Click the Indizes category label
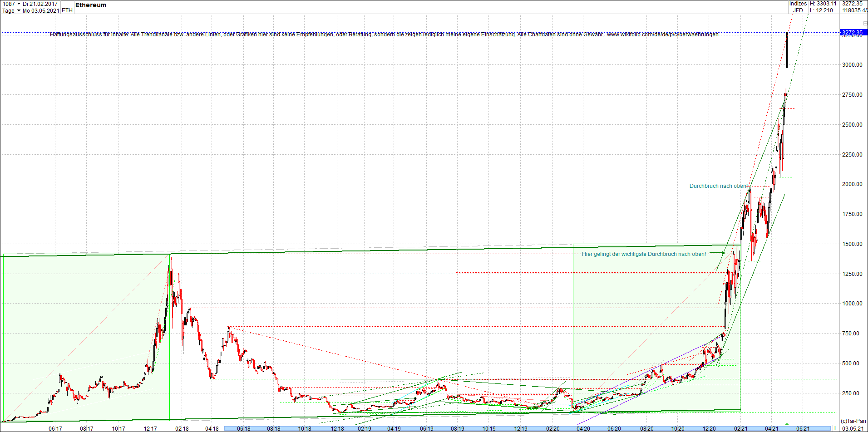 (x=798, y=4)
